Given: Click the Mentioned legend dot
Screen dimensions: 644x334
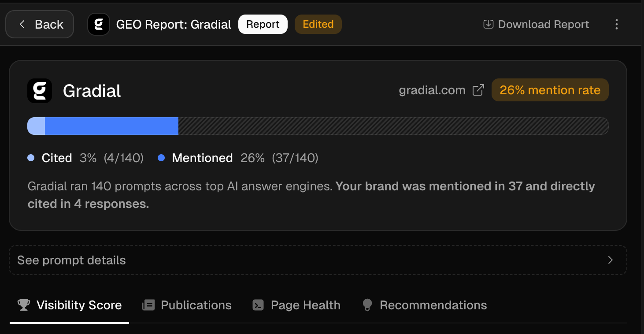Looking at the screenshot, I should click(x=161, y=158).
